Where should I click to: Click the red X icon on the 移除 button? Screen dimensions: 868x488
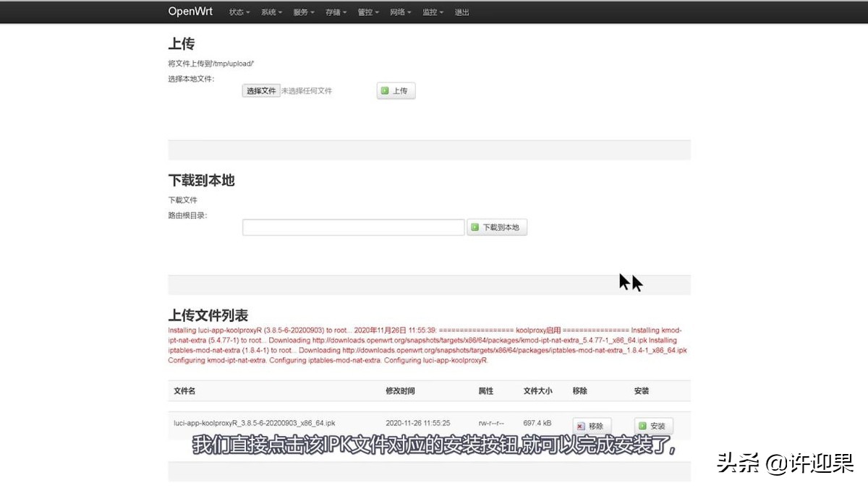point(582,426)
